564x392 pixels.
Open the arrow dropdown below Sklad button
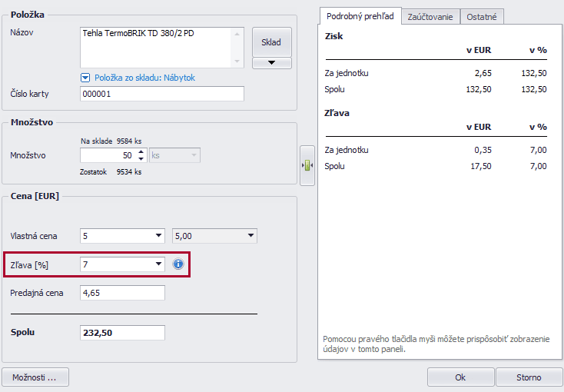coord(271,62)
